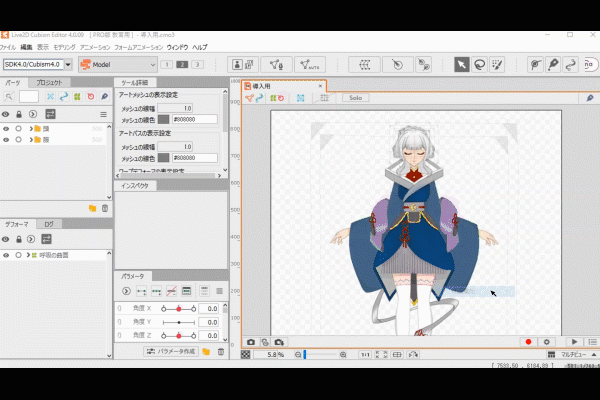Image resolution: width=600 pixels, height=400 pixels.
Task: Toggle the red record button
Action: [528, 342]
